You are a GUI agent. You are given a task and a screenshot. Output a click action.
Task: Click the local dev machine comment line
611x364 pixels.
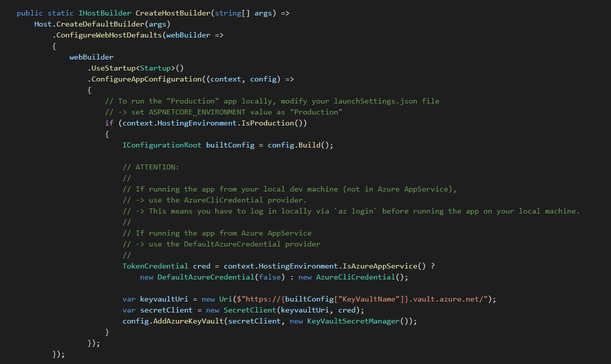[x=290, y=189]
